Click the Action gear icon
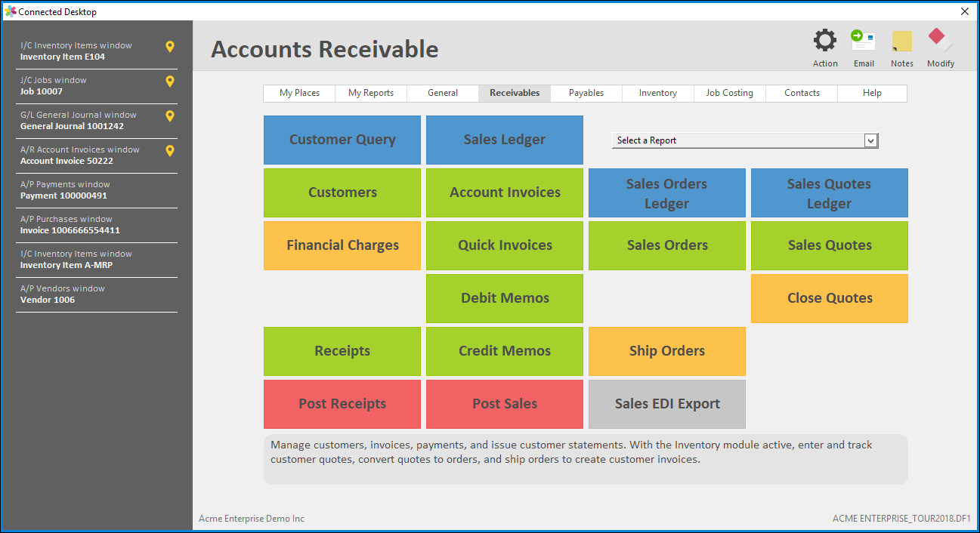 pyautogui.click(x=824, y=42)
